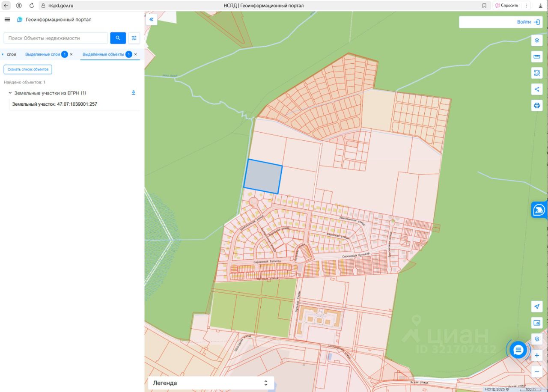Zoom in on the map

click(537, 355)
